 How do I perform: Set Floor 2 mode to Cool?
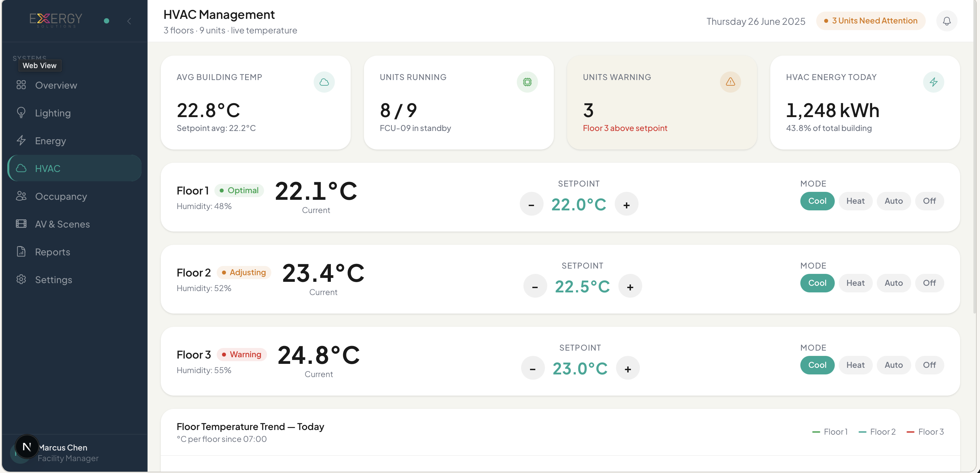click(x=817, y=283)
